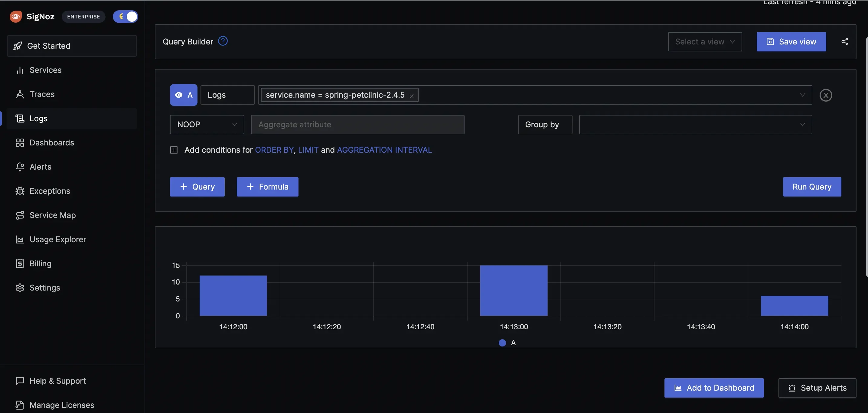The width and height of the screenshot is (868, 413).
Task: Select Logs in the sidebar
Action: click(x=72, y=119)
